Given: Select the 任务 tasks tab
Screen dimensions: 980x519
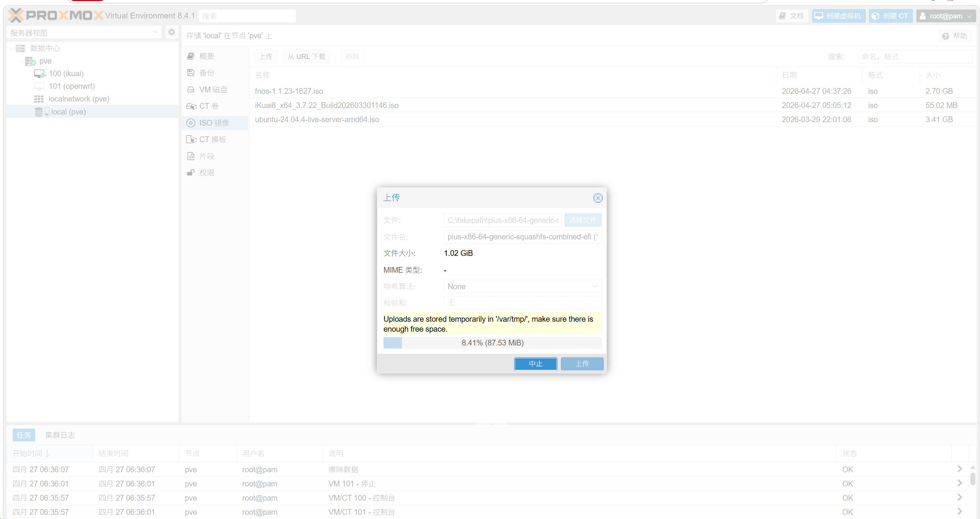Looking at the screenshot, I should (x=24, y=435).
